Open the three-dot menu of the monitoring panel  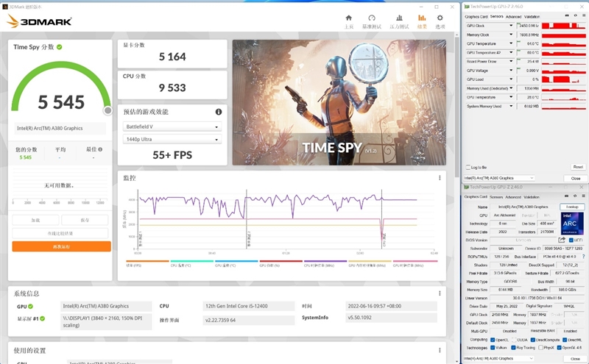(440, 177)
